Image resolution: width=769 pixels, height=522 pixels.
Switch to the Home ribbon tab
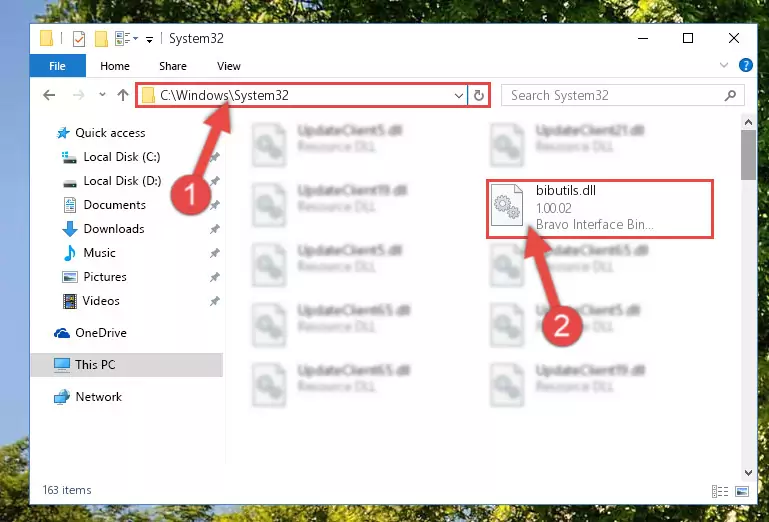click(x=115, y=66)
